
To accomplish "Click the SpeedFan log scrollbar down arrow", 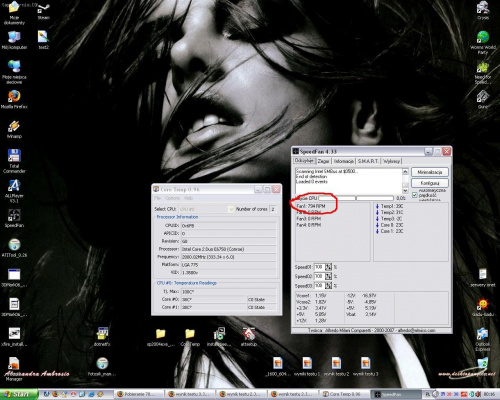I will point(405,190).
